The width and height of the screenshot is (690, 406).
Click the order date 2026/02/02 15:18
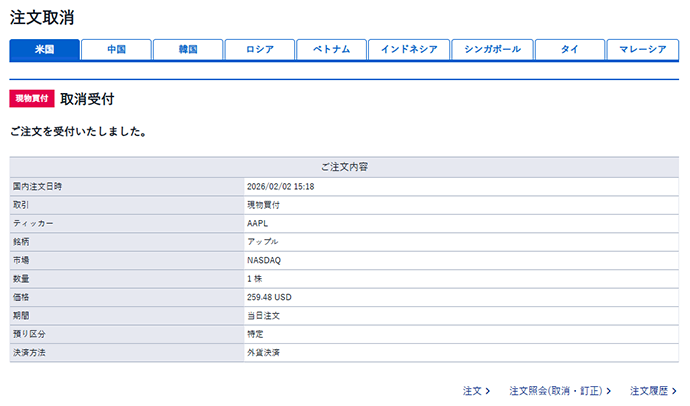281,186
